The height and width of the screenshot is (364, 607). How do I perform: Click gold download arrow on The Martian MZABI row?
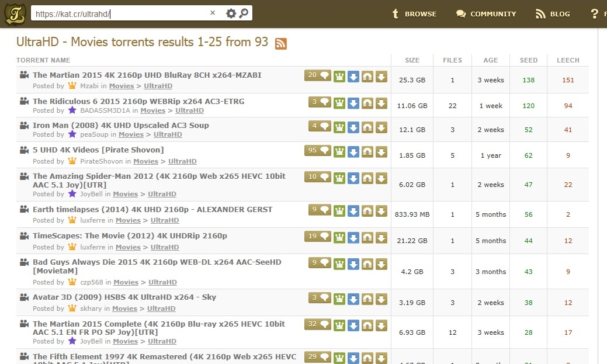pyautogui.click(x=381, y=77)
